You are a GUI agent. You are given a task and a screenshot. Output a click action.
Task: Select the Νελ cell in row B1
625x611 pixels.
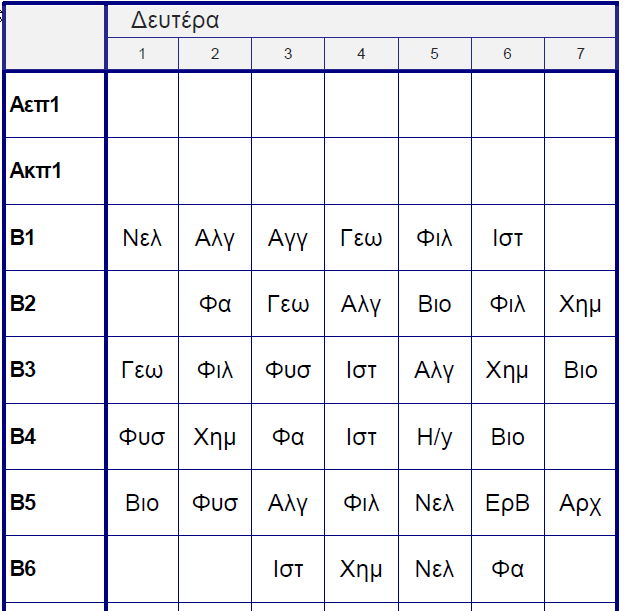coord(142,238)
